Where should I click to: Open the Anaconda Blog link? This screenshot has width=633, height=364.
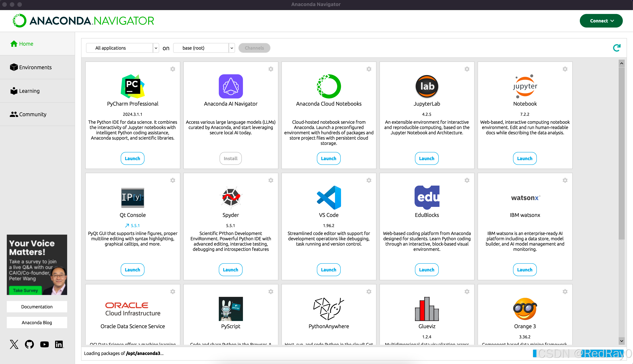click(37, 323)
